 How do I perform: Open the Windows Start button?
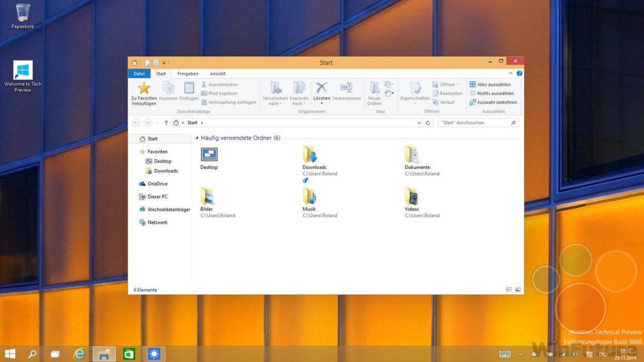point(10,354)
